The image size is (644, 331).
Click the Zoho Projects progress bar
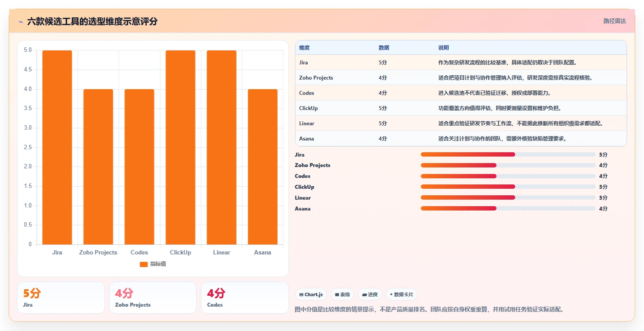[x=508, y=165]
